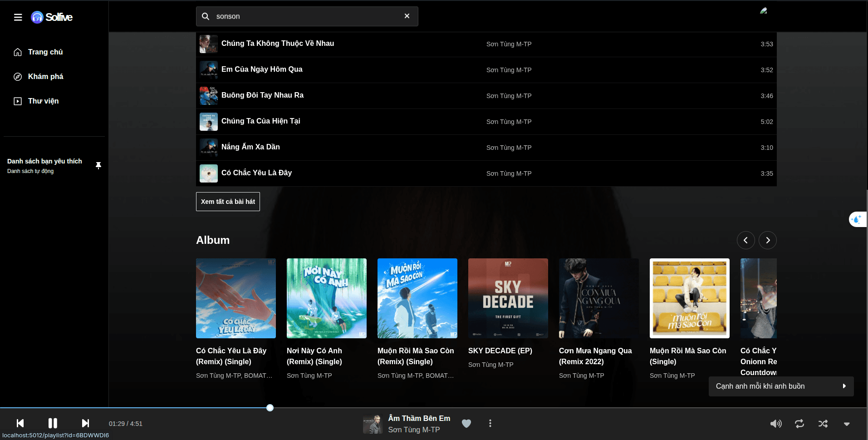Clear the search field with X
This screenshot has height=440, width=868.
point(407,16)
